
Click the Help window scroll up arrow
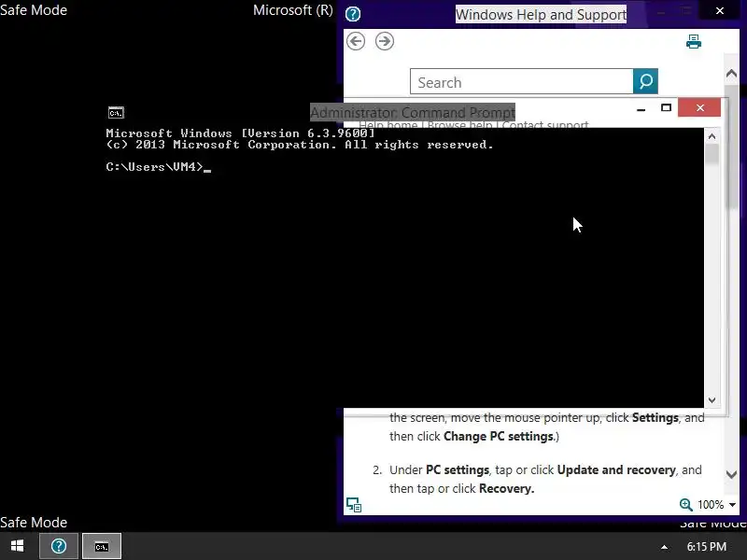tap(731, 74)
